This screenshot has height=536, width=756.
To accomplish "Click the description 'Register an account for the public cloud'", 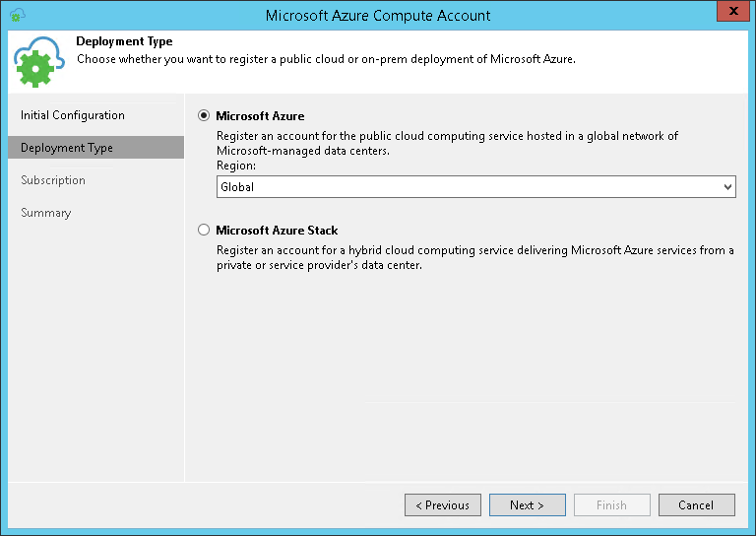I will click(x=447, y=143).
